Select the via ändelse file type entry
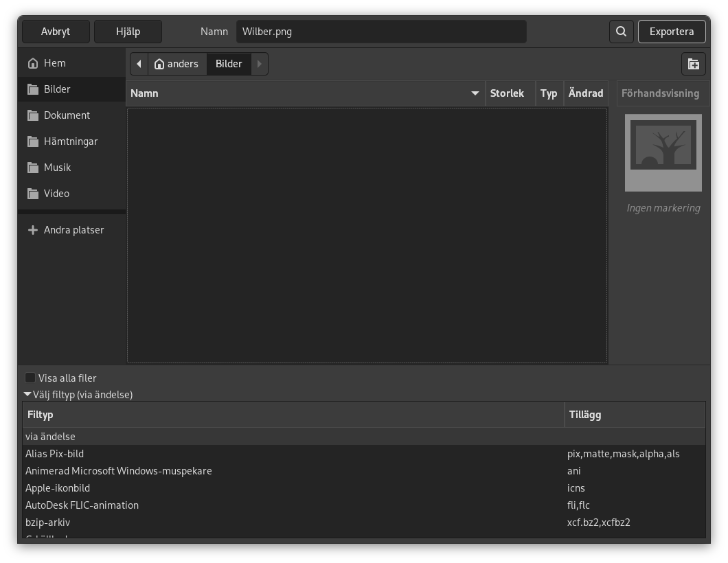Image resolution: width=728 pixels, height=563 pixels. click(x=50, y=436)
